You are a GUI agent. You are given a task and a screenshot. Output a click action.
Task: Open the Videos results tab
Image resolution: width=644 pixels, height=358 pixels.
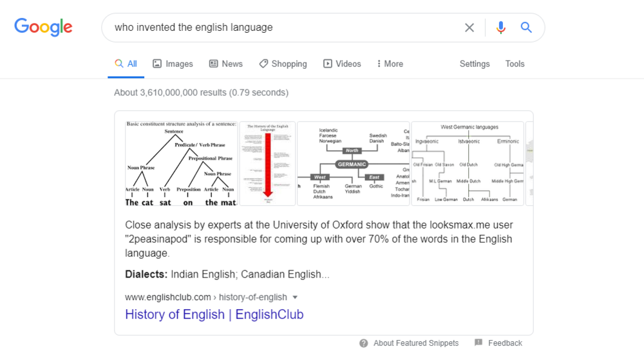tap(342, 64)
